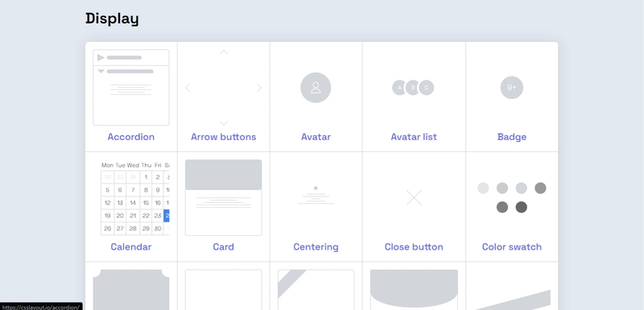Collapse the open accordion section triangle

coord(101,72)
